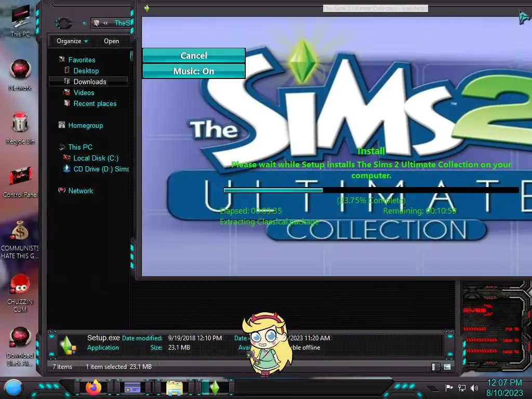Click the Network icon in Explorer sidebar
The image size is (532, 399).
pos(62,190)
